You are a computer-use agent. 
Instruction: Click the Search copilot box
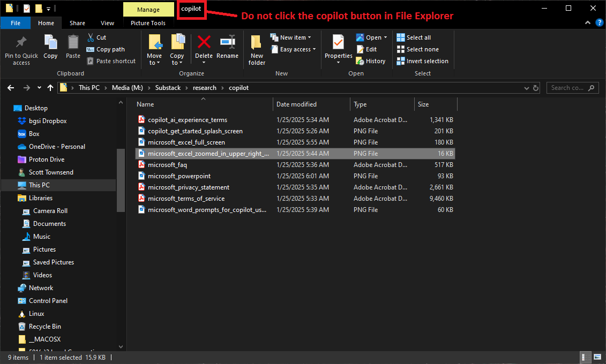click(x=572, y=88)
